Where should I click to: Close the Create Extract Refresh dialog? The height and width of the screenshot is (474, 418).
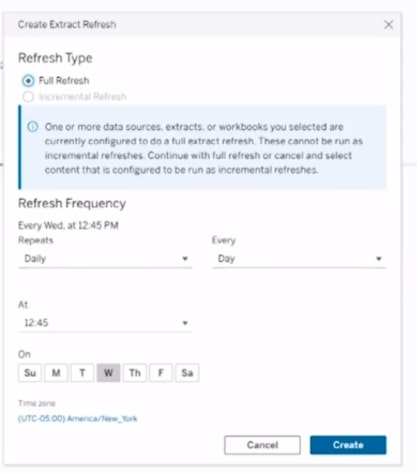(x=388, y=24)
